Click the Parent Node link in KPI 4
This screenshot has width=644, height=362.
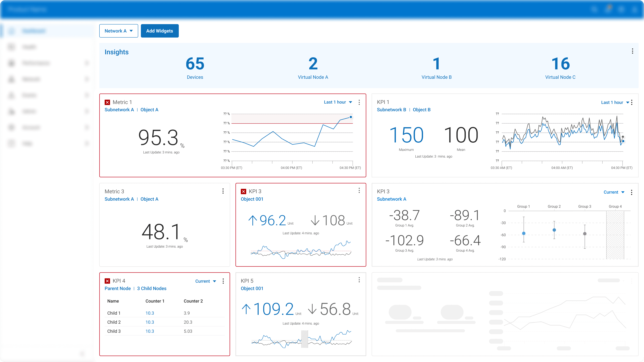tap(118, 288)
